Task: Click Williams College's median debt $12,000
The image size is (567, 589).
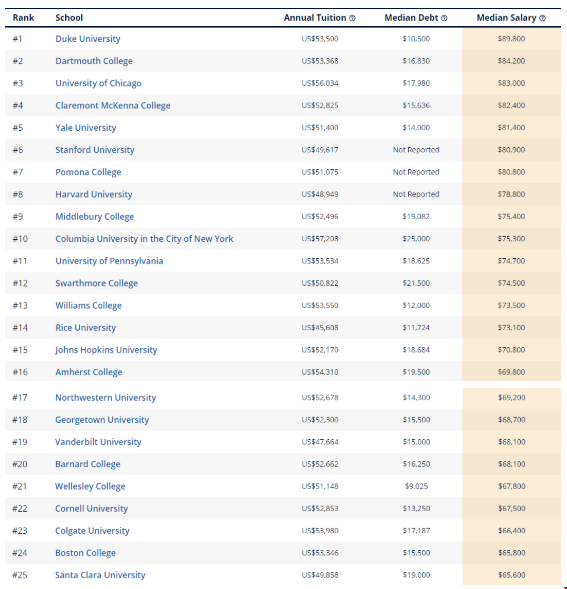Action: 416,305
